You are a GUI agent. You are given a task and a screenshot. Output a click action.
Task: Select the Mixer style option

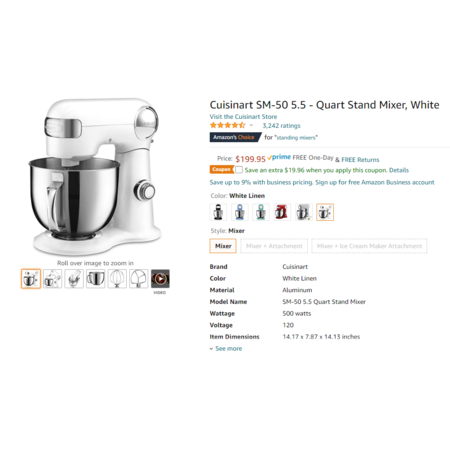(223, 246)
